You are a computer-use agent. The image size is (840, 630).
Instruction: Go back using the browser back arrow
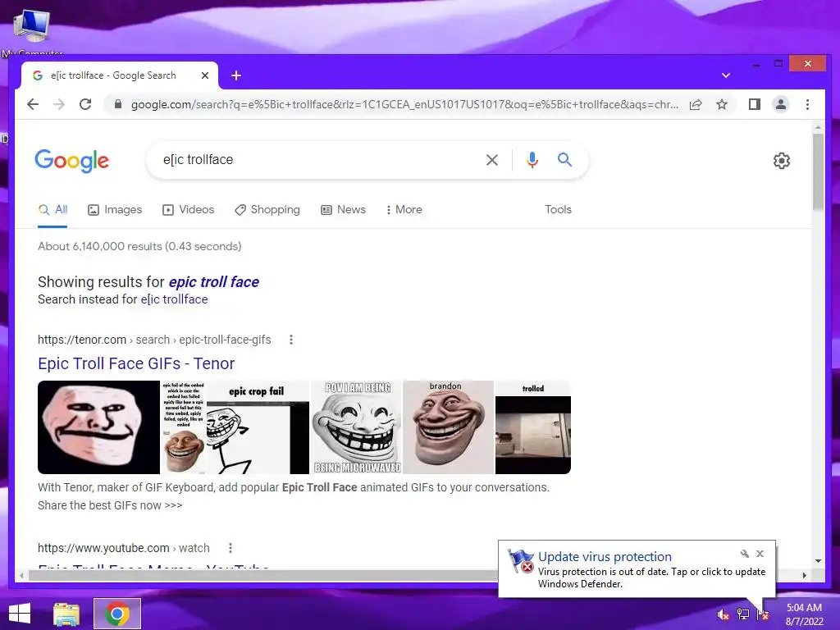pos(33,104)
